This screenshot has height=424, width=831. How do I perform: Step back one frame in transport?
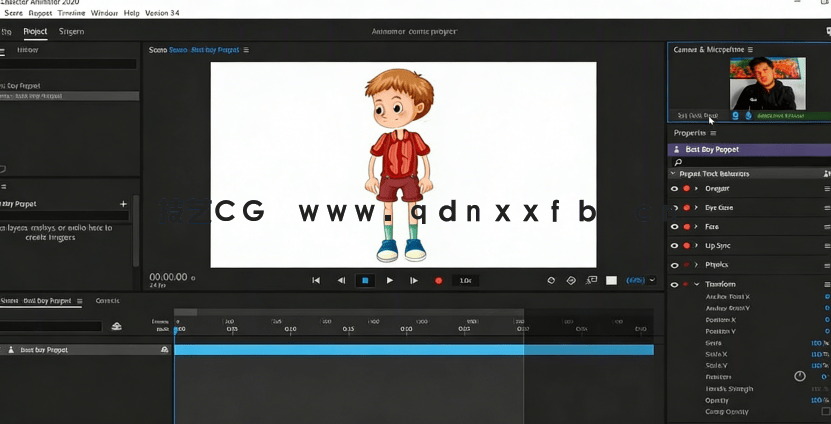point(341,280)
